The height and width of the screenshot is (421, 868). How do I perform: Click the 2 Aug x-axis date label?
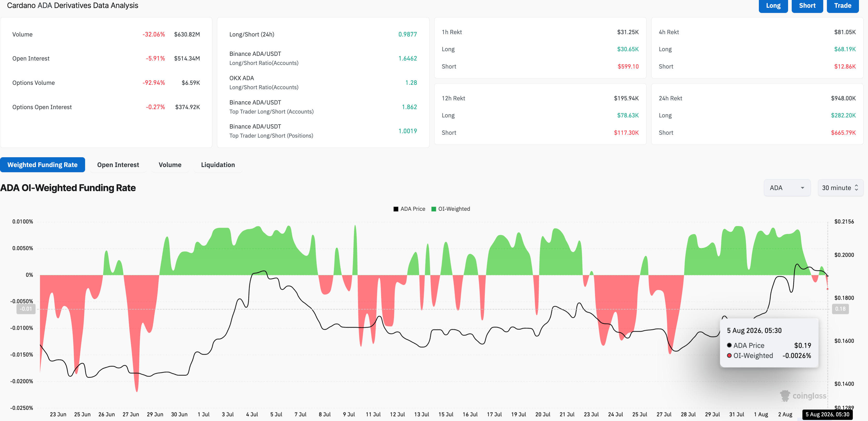coord(785,415)
